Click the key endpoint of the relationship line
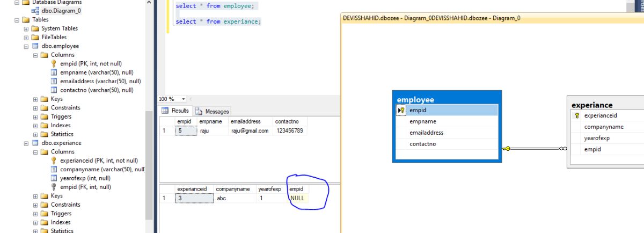The image size is (644, 233). 506,149
